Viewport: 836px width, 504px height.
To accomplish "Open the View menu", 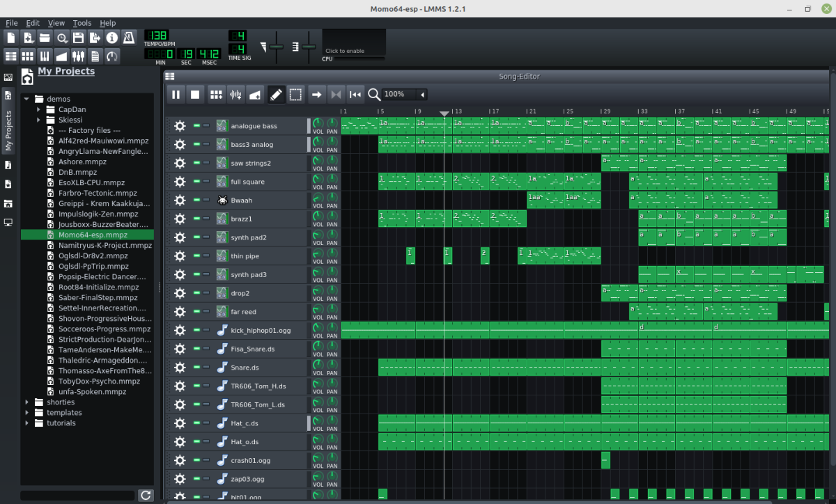I will (56, 23).
